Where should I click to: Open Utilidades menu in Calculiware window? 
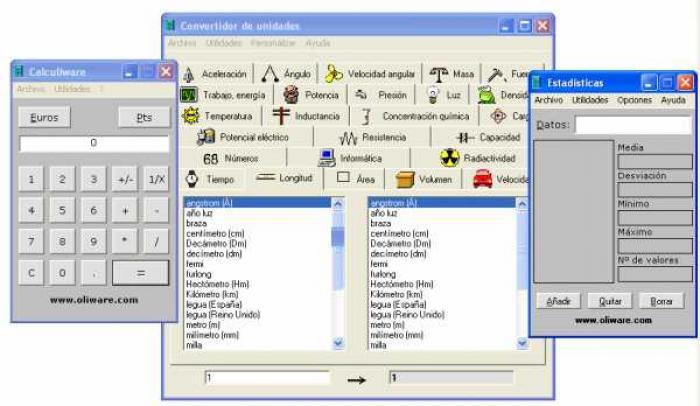(x=72, y=89)
